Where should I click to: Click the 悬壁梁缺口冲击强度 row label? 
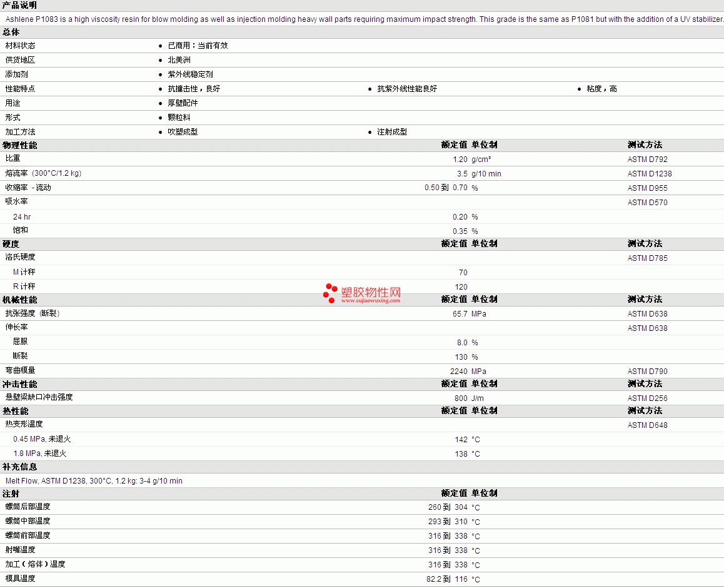(39, 397)
